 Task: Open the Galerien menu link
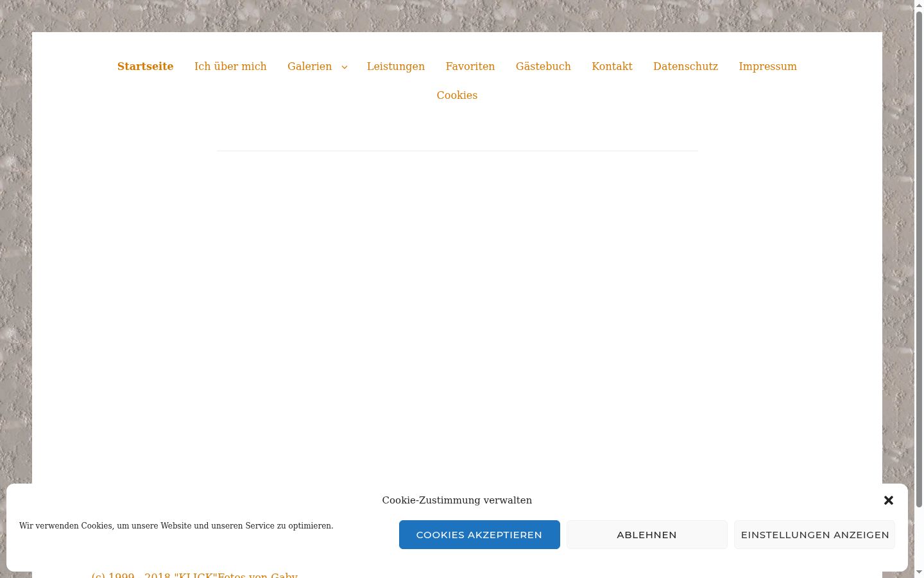click(x=309, y=66)
